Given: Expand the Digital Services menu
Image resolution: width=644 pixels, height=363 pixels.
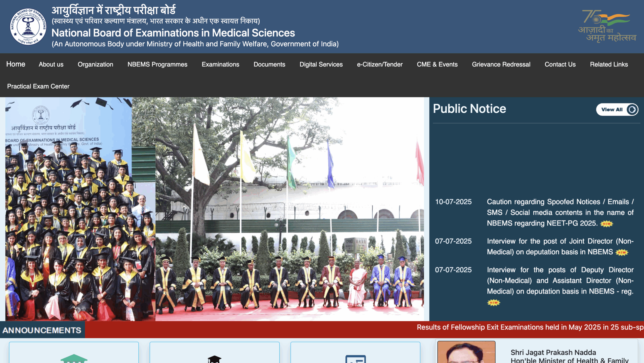Looking at the screenshot, I should (x=321, y=64).
